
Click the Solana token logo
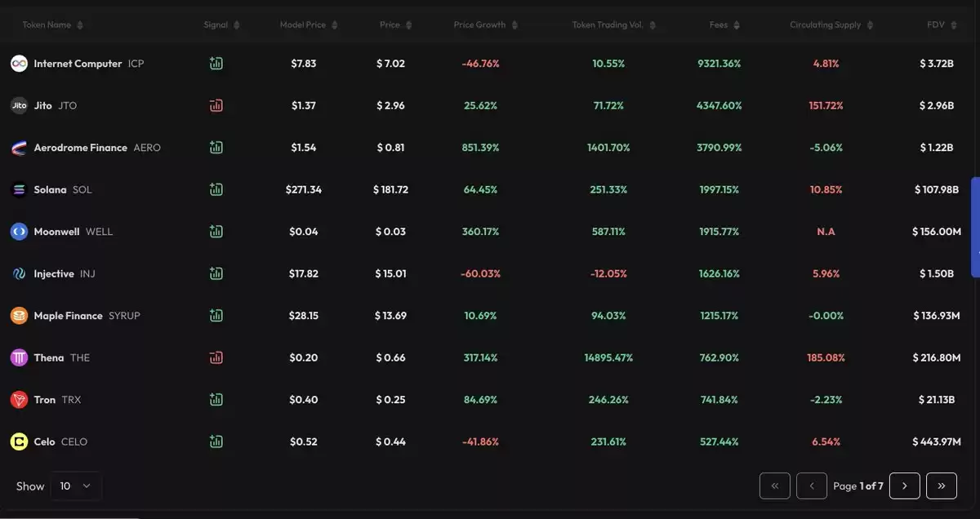click(19, 189)
